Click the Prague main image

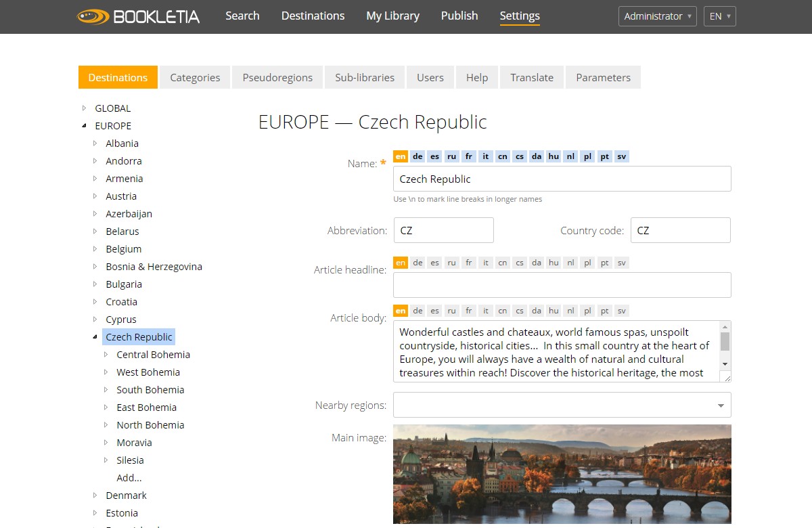click(x=562, y=475)
